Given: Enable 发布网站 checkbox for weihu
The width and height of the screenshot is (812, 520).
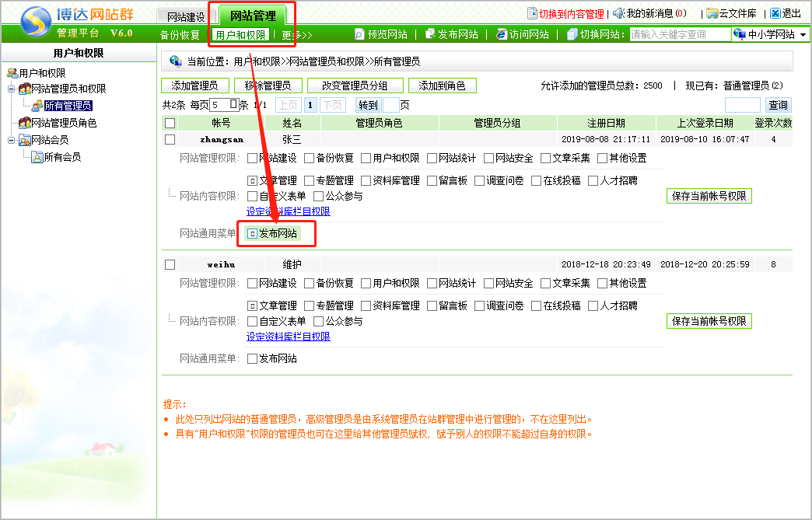Looking at the screenshot, I should point(252,358).
